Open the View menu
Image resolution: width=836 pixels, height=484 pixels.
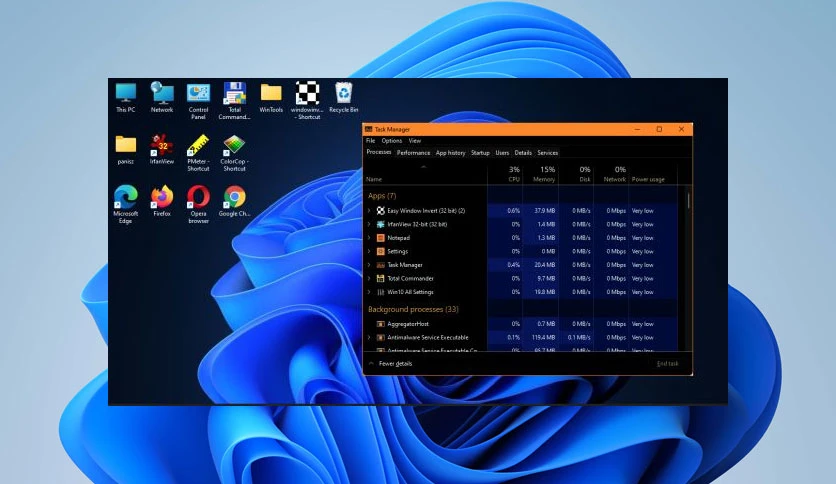point(415,141)
